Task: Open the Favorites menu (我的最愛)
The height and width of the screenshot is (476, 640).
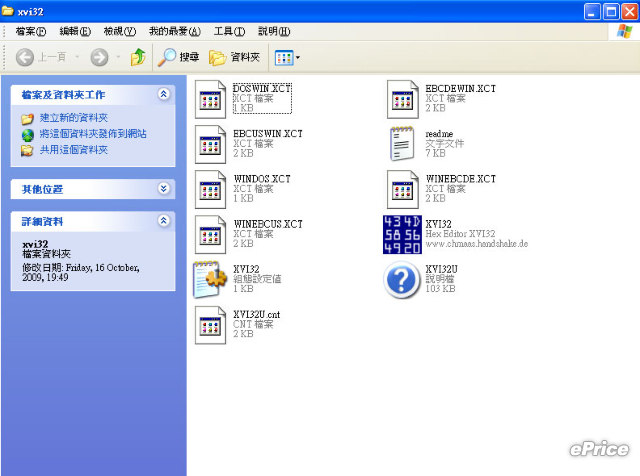Action: (175, 31)
